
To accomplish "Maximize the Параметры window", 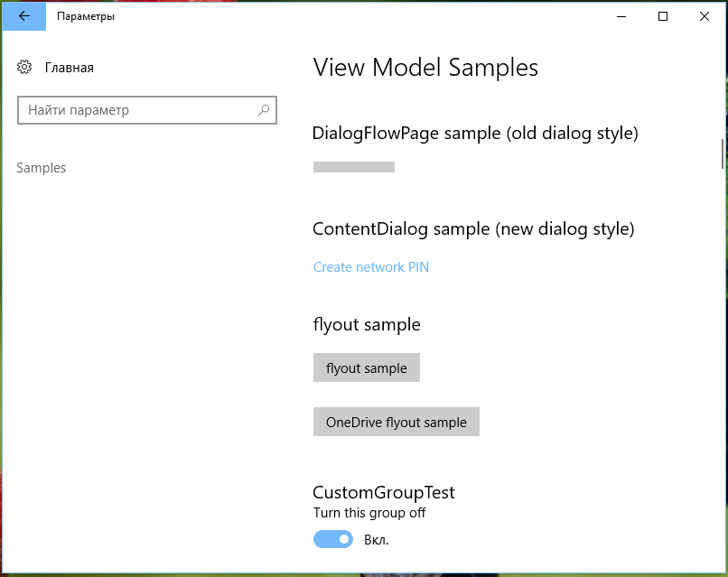I will click(663, 16).
